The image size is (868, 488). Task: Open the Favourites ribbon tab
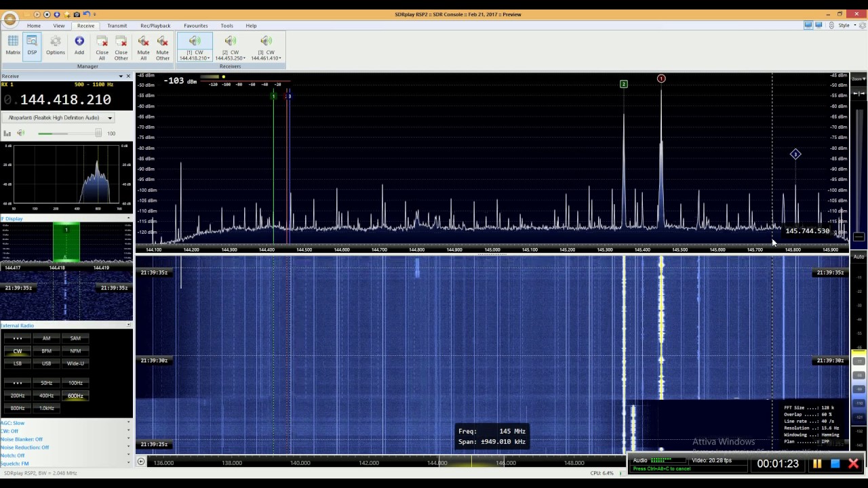(x=196, y=26)
